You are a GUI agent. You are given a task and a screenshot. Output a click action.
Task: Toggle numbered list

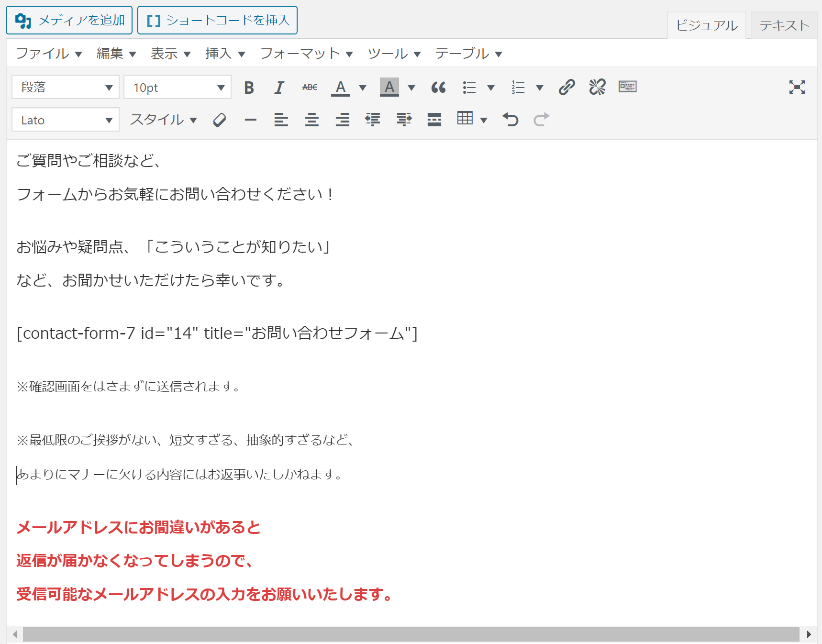(x=518, y=88)
